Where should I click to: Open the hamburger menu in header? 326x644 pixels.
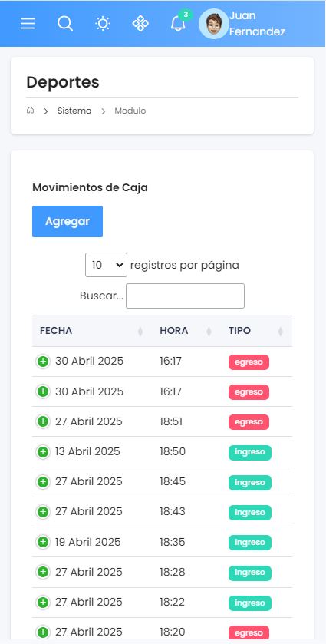[x=28, y=23]
